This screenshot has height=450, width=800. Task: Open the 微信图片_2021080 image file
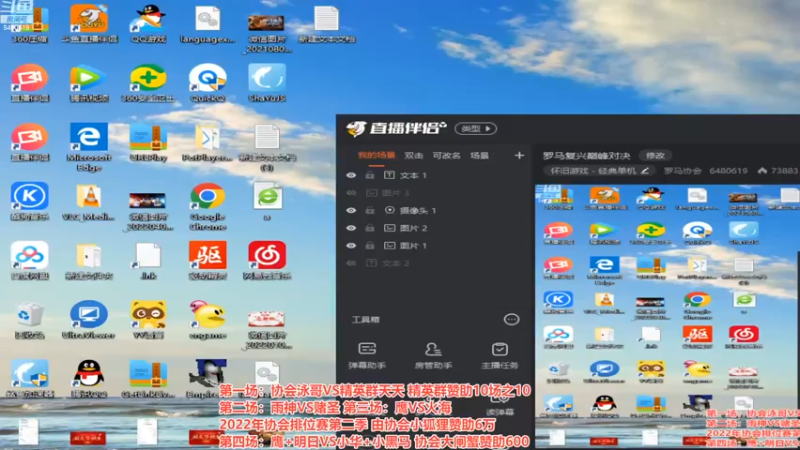click(266, 32)
